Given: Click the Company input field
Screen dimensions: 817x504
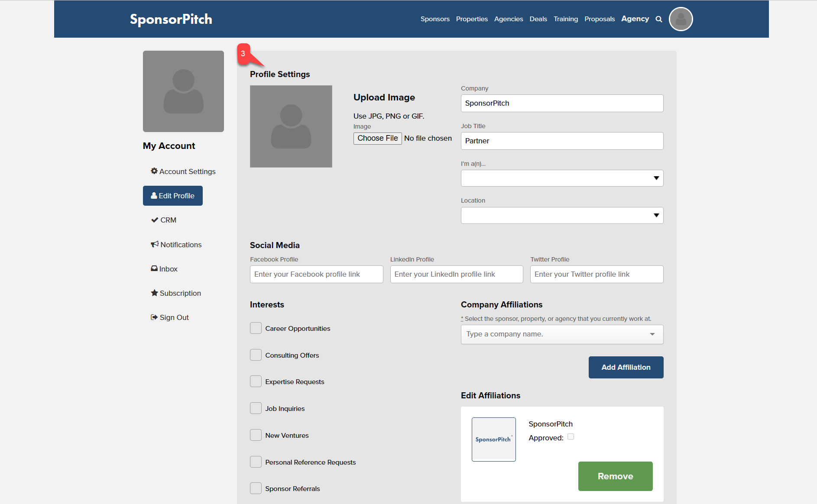Looking at the screenshot, I should coord(562,103).
